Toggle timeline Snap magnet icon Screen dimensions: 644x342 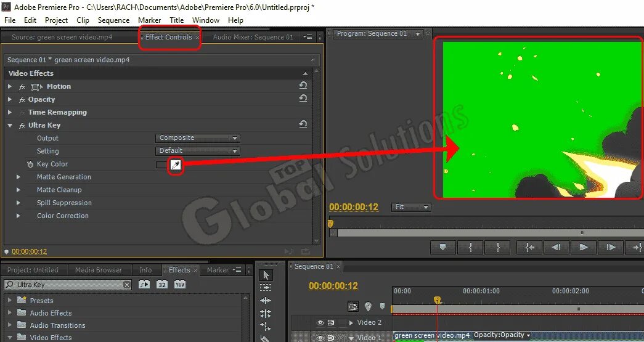point(353,306)
